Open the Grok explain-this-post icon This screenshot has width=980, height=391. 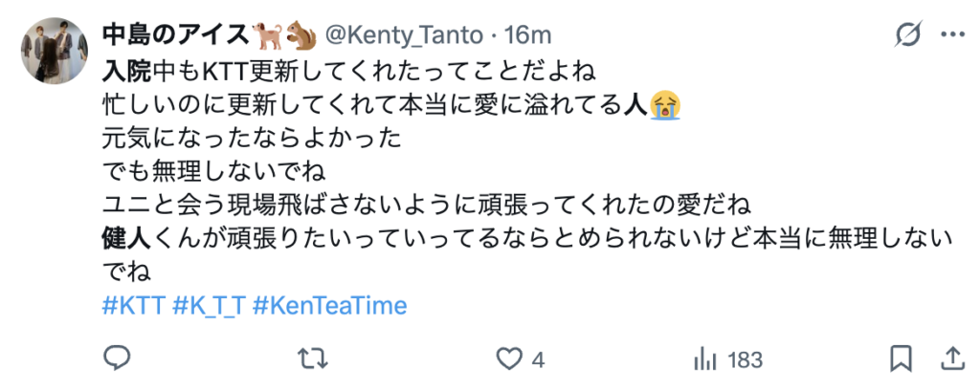[x=905, y=35]
